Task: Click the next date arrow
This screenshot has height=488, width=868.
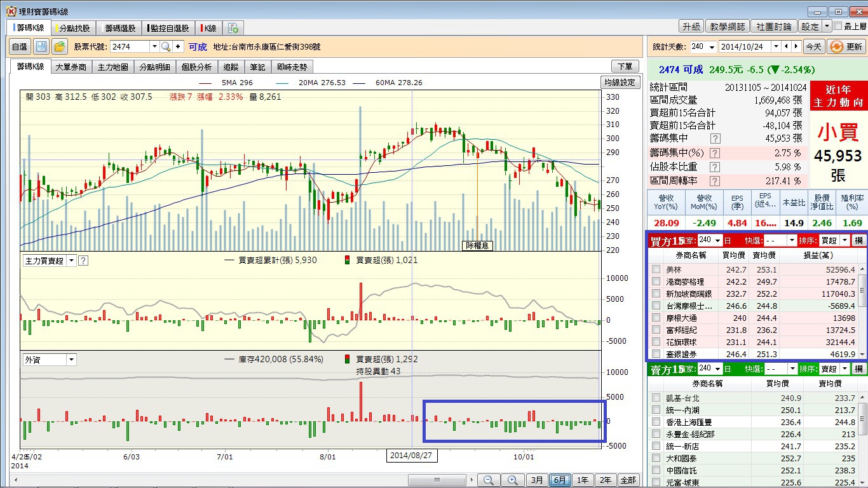Action: (x=796, y=46)
